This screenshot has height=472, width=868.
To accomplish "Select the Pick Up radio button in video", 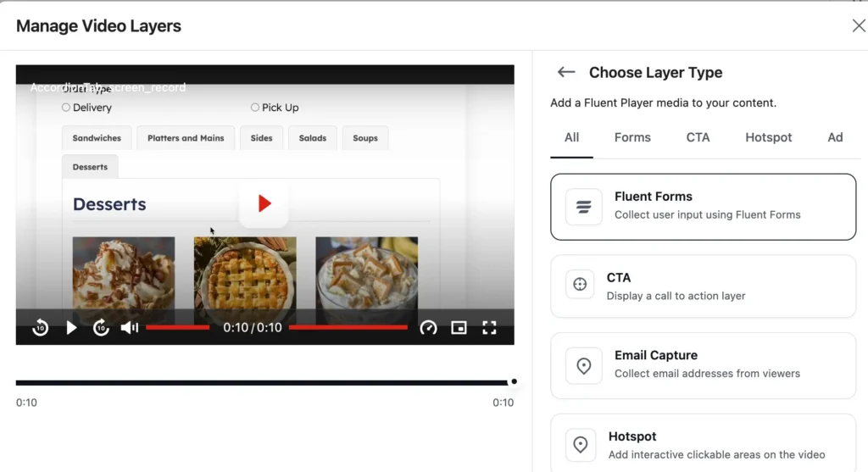I will click(x=254, y=108).
